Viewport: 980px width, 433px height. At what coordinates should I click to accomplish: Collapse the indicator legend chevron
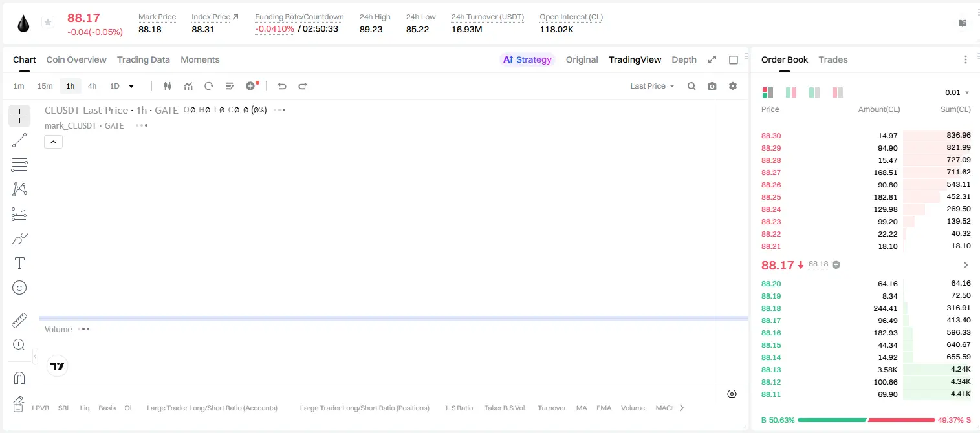point(54,142)
